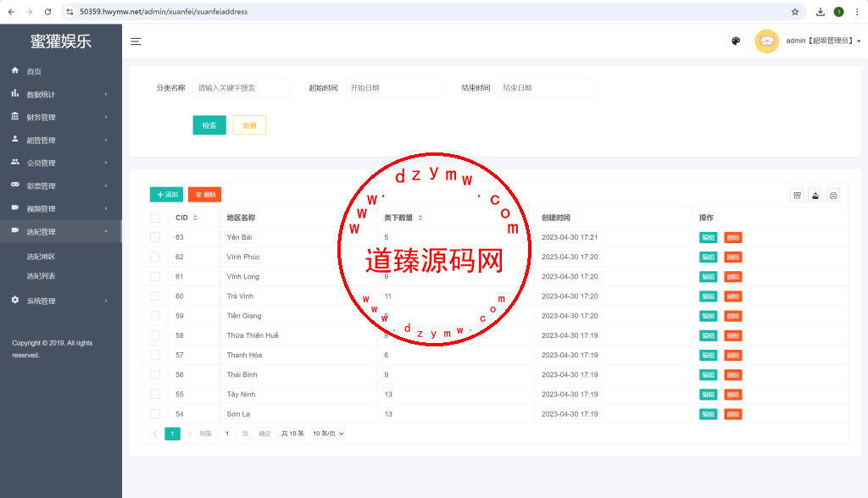
Task: Click the person icon for super-admin management
Action: point(15,139)
